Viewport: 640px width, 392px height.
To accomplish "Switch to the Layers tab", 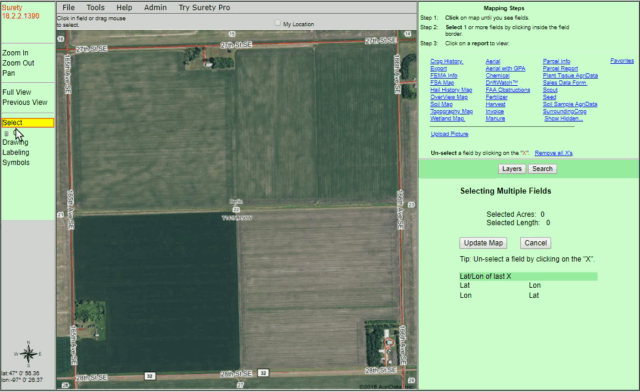I will pos(512,169).
